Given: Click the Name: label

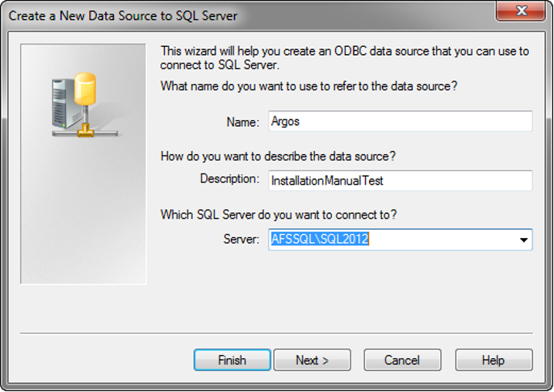Looking at the screenshot, I should pyautogui.click(x=243, y=122).
